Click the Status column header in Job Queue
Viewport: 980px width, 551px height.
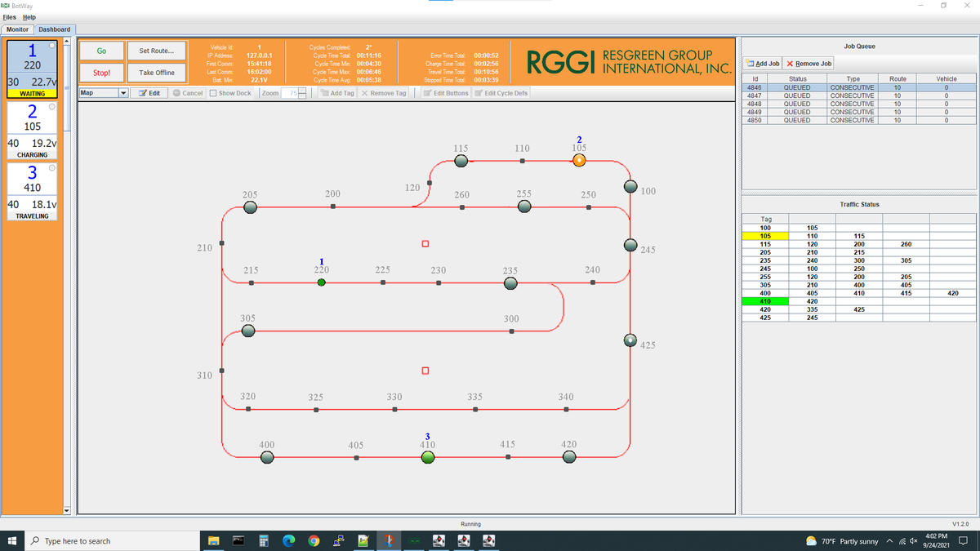796,78
